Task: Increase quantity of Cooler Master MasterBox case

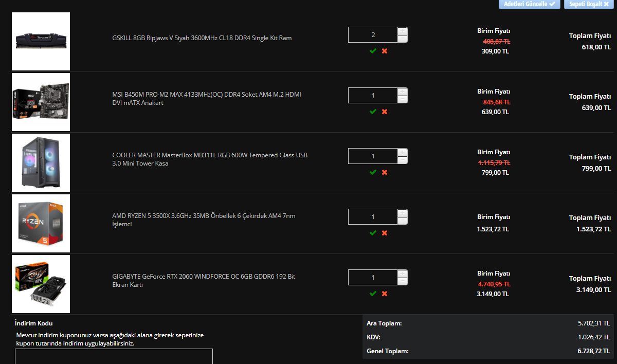Action: pos(403,152)
